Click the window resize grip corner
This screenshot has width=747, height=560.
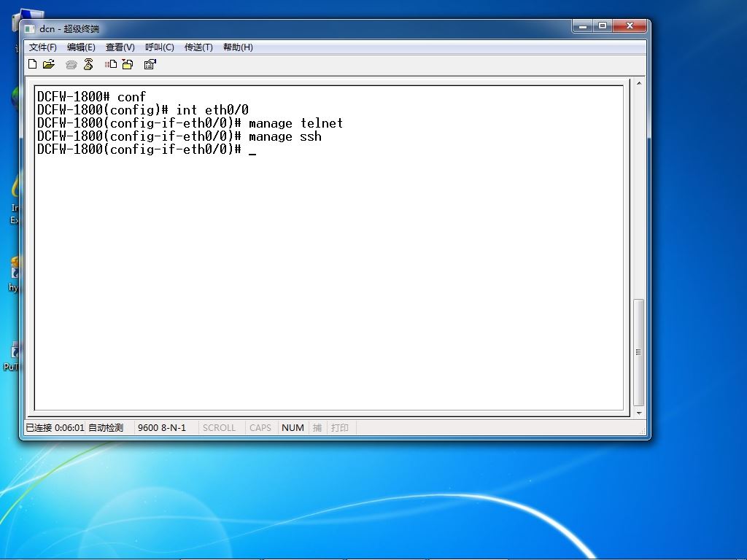coord(642,431)
